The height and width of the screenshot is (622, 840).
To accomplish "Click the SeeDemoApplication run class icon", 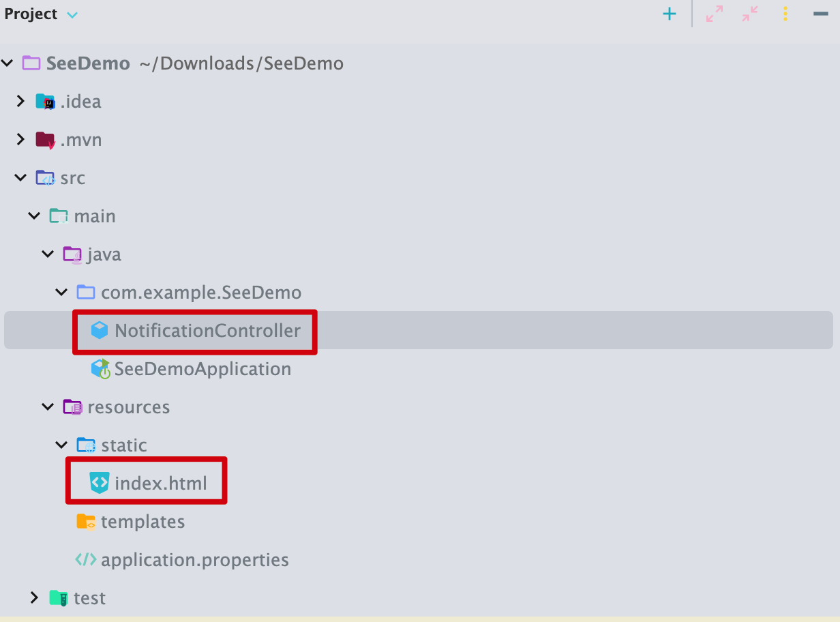I will pos(100,369).
